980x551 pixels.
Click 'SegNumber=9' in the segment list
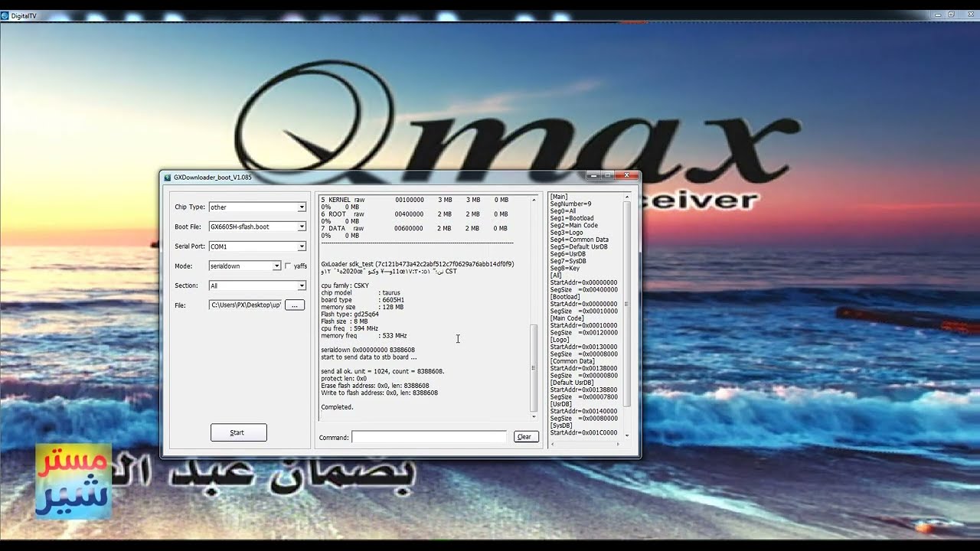570,204
